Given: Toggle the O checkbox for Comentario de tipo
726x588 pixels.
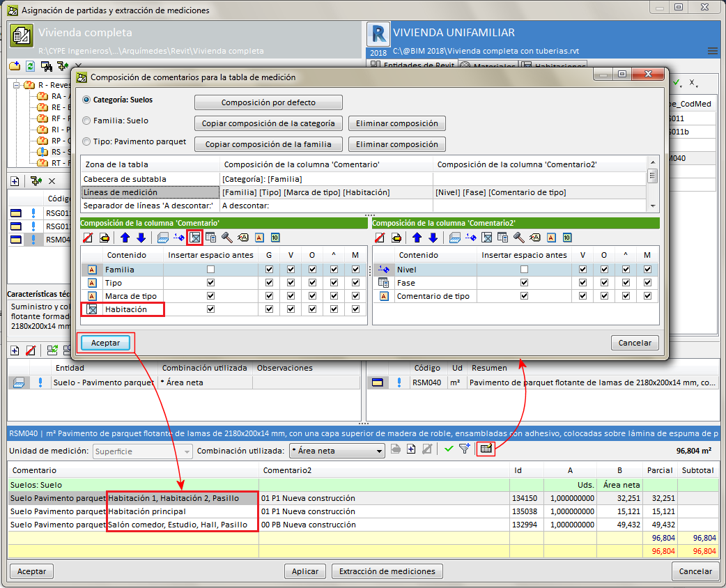Looking at the screenshot, I should coord(604,296).
